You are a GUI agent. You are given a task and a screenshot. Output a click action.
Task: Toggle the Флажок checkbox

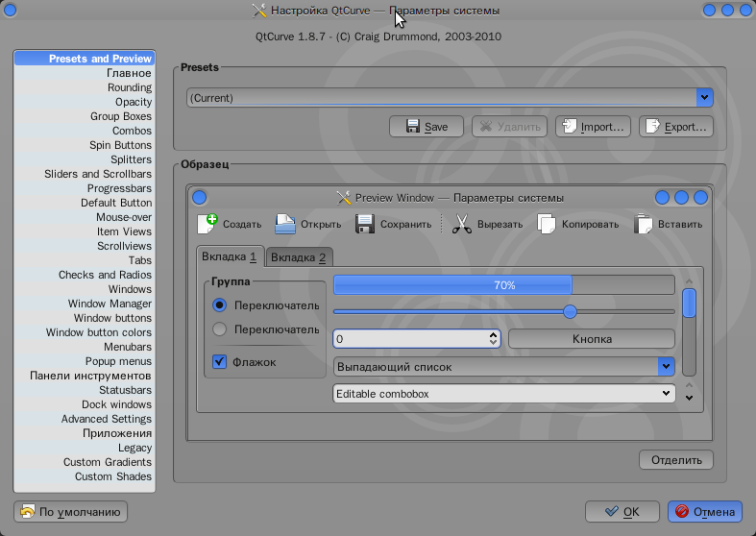(219, 361)
